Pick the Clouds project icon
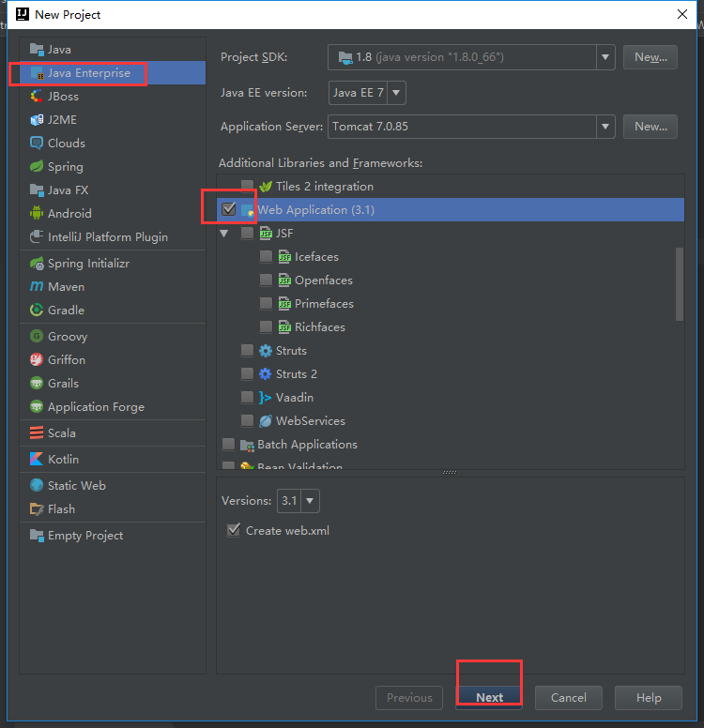This screenshot has height=728, width=704. click(37, 143)
